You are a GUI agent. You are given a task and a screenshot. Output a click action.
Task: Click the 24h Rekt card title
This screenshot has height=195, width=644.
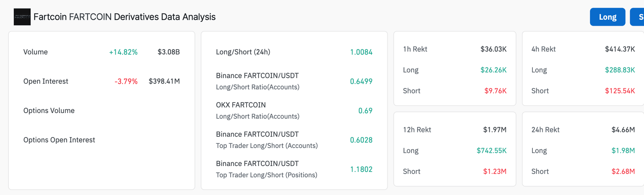tap(545, 130)
